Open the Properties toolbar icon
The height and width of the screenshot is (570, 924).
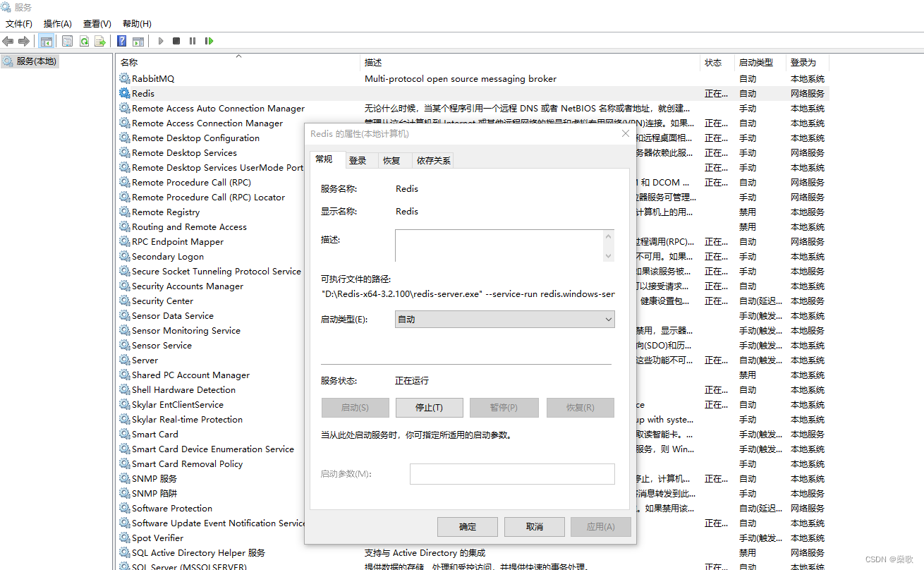pos(67,41)
